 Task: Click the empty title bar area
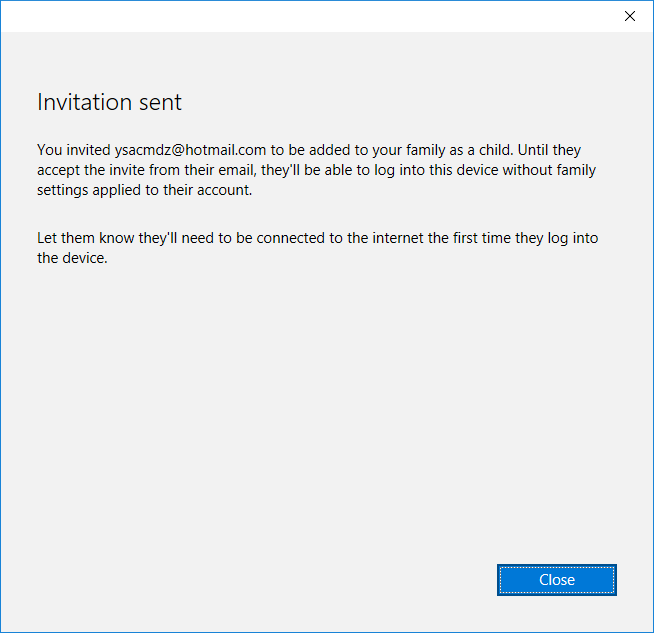pos(300,16)
